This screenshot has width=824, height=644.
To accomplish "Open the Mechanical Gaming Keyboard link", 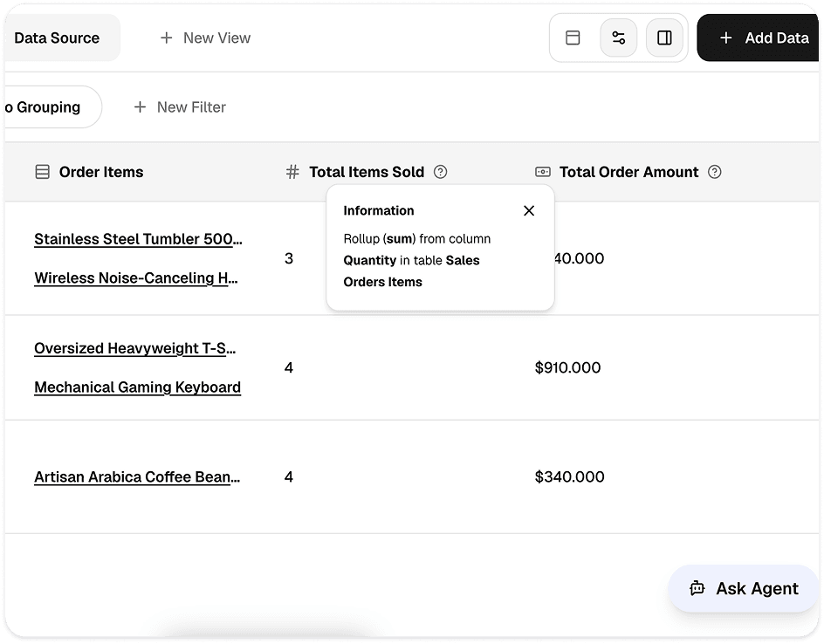I will [138, 387].
